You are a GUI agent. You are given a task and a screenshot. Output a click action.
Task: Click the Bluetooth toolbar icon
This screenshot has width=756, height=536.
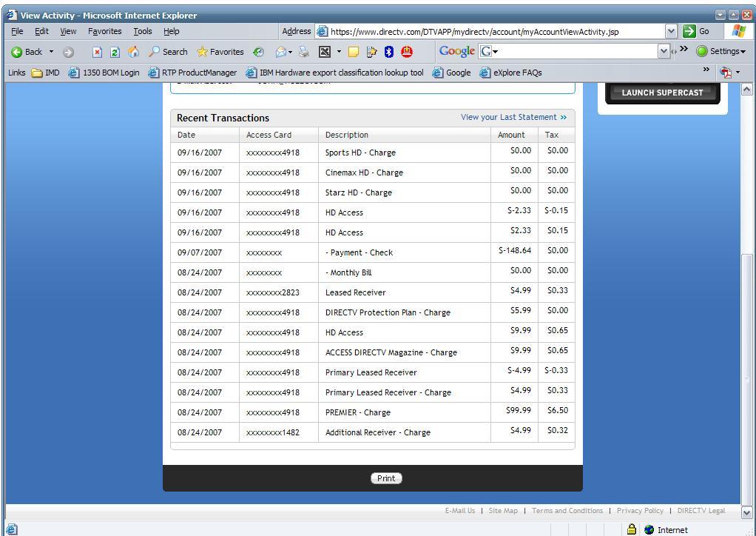(389, 52)
